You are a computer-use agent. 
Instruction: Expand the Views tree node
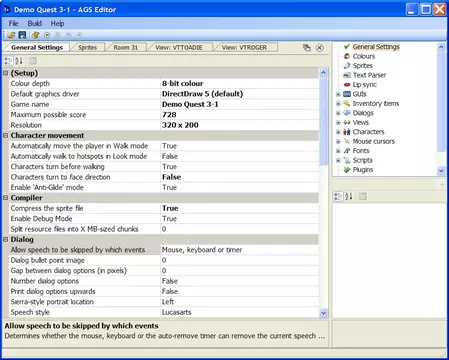pyautogui.click(x=338, y=123)
